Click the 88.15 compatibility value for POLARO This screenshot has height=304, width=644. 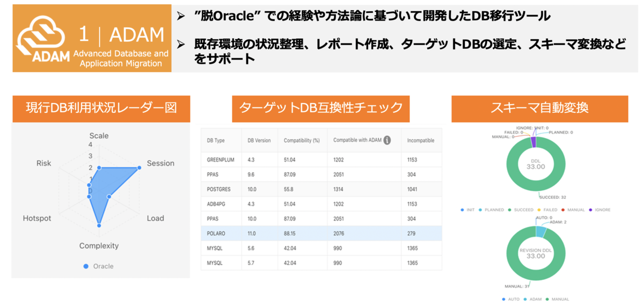pos(290,234)
